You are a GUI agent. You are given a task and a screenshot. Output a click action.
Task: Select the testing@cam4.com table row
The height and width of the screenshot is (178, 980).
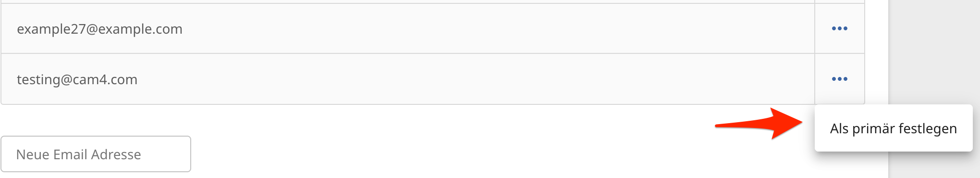[432, 79]
